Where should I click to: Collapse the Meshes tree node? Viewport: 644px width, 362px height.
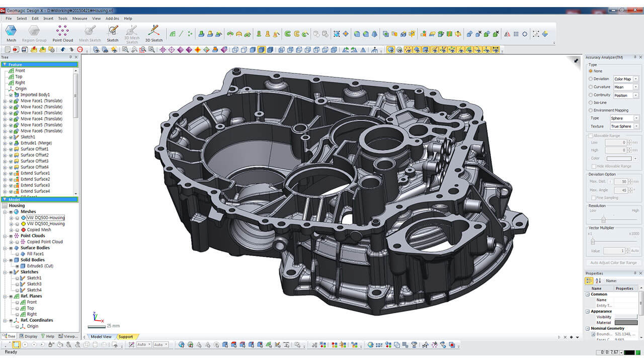(x=5, y=212)
